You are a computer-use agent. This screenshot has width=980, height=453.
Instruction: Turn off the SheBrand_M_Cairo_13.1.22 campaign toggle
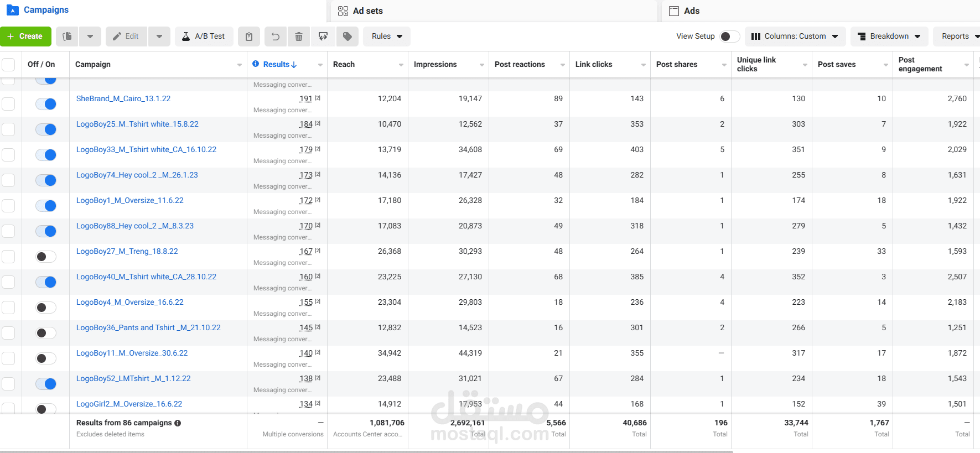pyautogui.click(x=46, y=104)
